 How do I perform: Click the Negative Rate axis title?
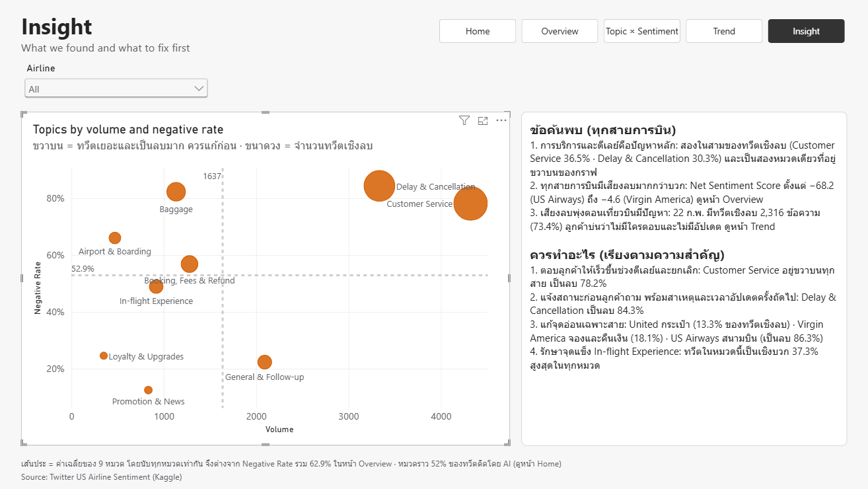click(38, 287)
